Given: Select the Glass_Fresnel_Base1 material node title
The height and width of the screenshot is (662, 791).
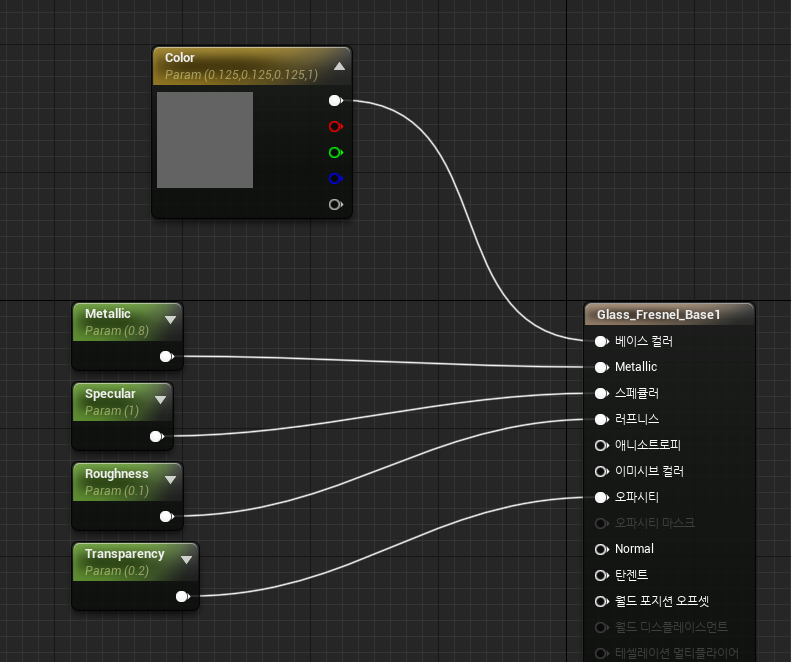Looking at the screenshot, I should (x=658, y=315).
